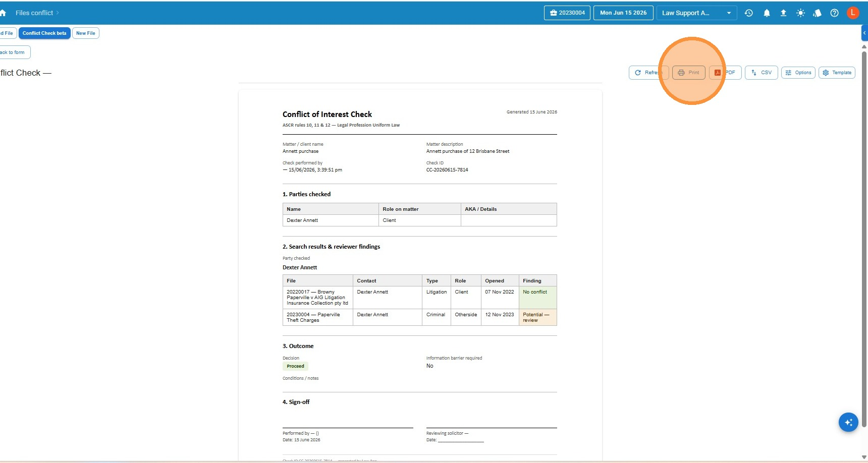Image resolution: width=868 pixels, height=463 pixels.
Task: Click the No conflict finding cell
Action: [x=538, y=298]
